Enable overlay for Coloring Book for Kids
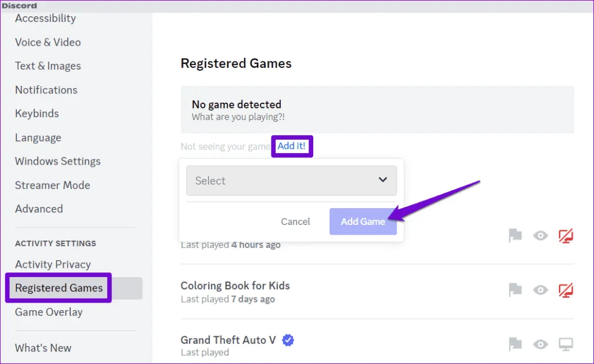 click(566, 289)
